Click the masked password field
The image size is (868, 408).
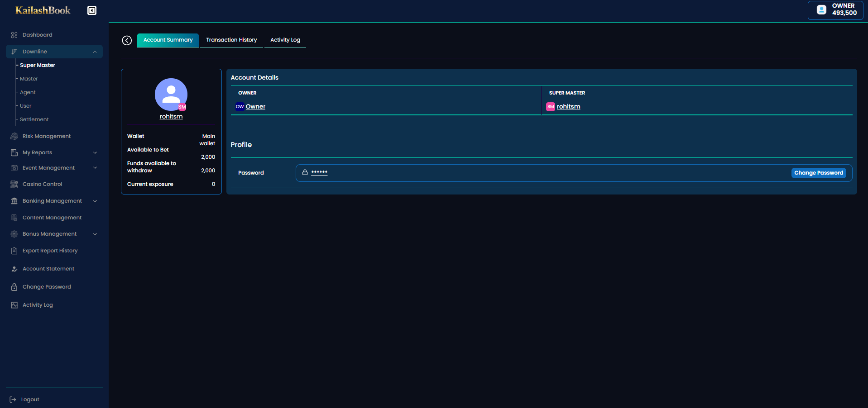pos(574,173)
